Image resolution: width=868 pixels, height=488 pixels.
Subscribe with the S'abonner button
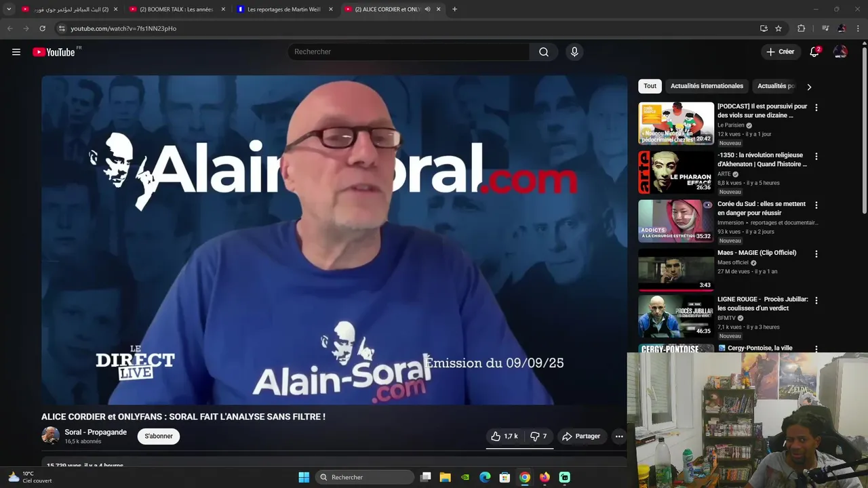159,436
